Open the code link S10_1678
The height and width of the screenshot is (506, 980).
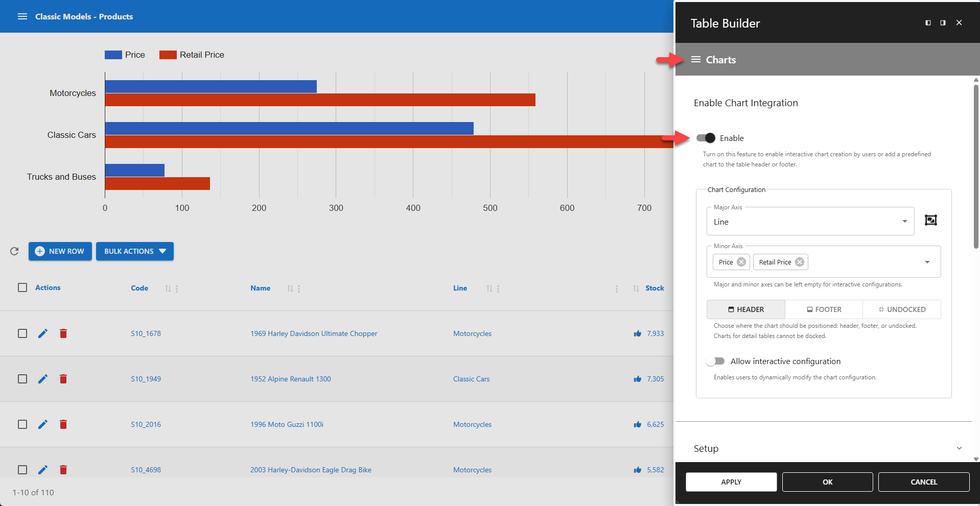point(146,333)
